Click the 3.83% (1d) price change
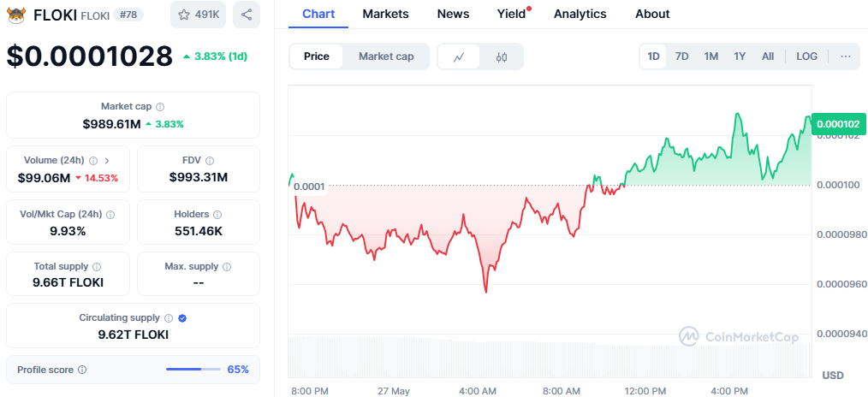 [x=215, y=56]
